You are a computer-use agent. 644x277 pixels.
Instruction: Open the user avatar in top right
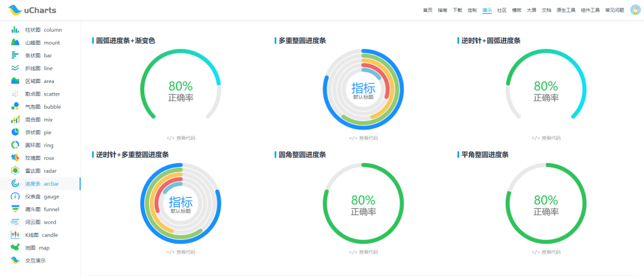pyautogui.click(x=635, y=10)
